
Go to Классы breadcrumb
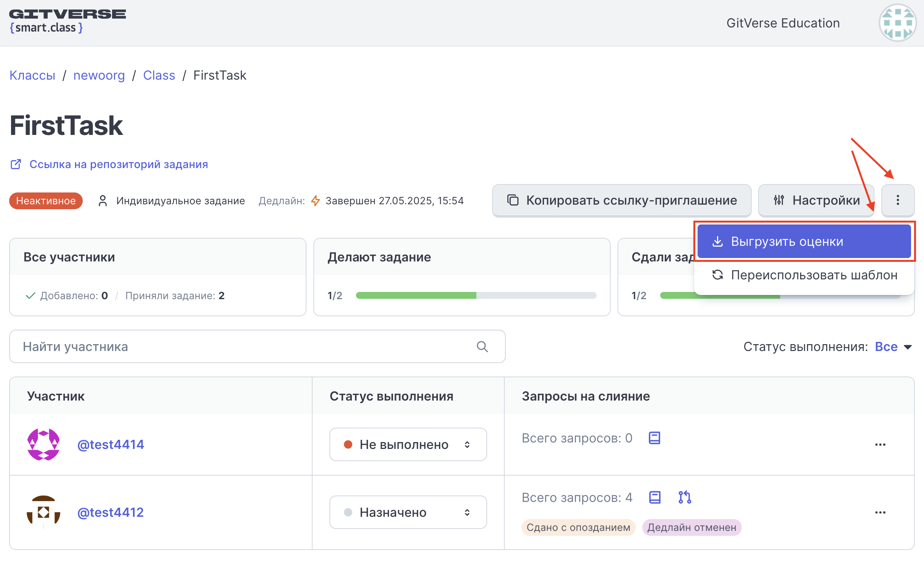pyautogui.click(x=32, y=75)
